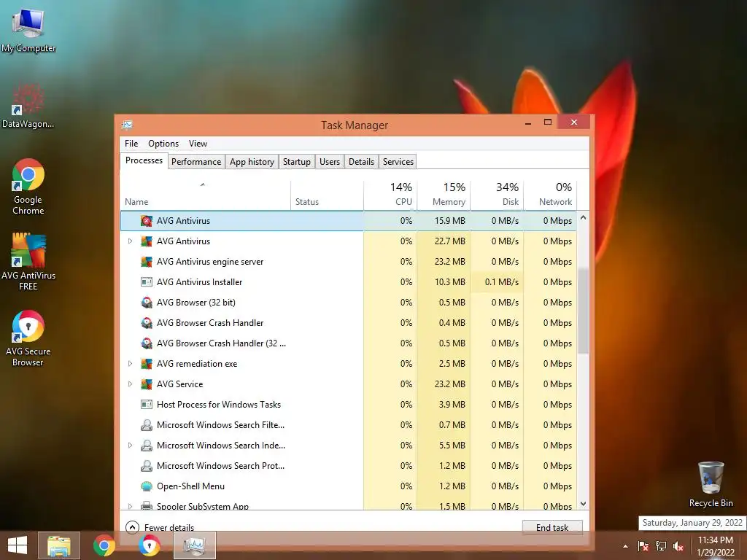The height and width of the screenshot is (560, 747).
Task: Click AVG Browser (32 bit) icon
Action: (x=147, y=303)
